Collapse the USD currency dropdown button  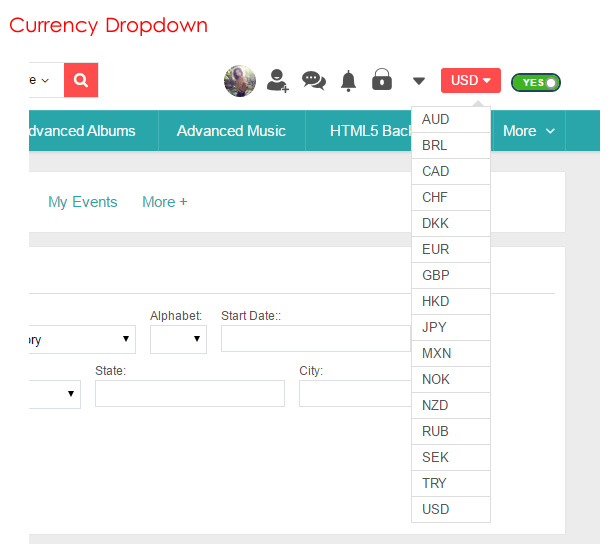point(470,80)
